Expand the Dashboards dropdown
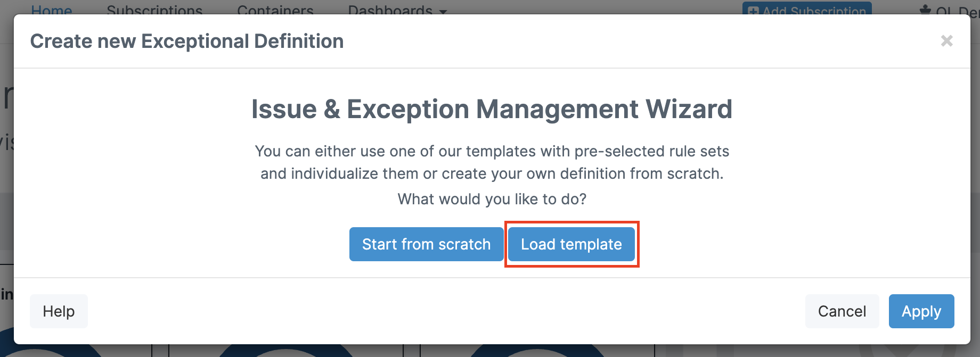980x357 pixels. 397,10
